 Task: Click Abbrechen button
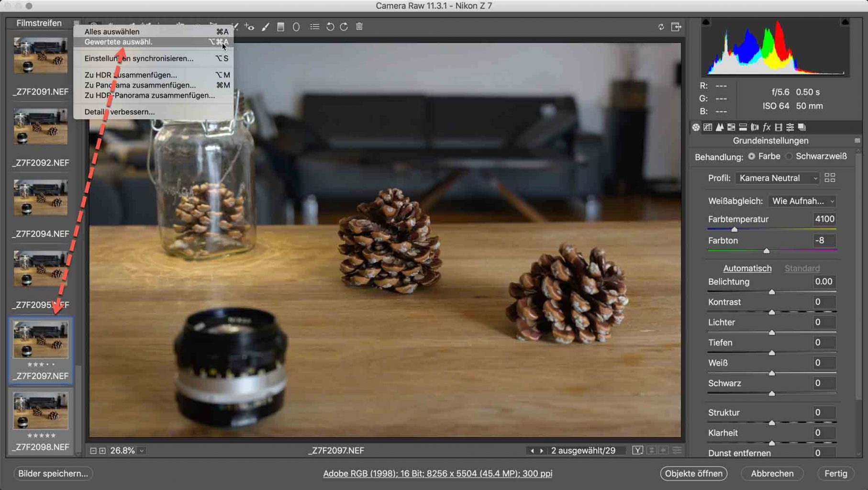pyautogui.click(x=772, y=473)
